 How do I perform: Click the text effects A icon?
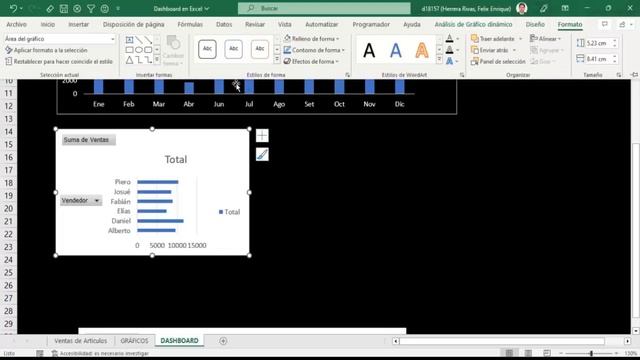point(449,62)
